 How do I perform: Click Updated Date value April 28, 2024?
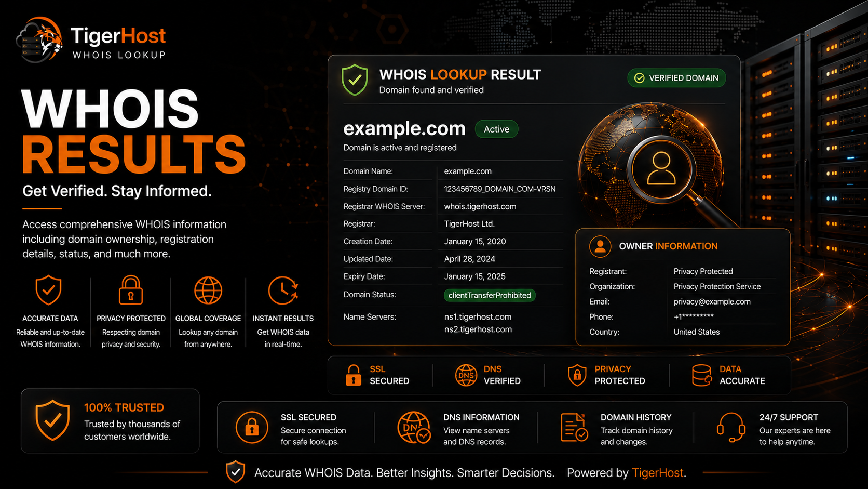pyautogui.click(x=470, y=259)
